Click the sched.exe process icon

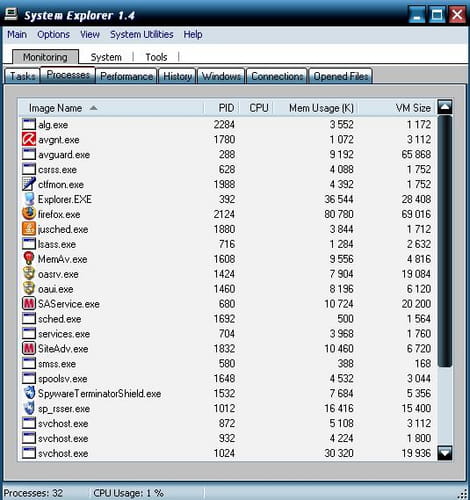tap(29, 318)
